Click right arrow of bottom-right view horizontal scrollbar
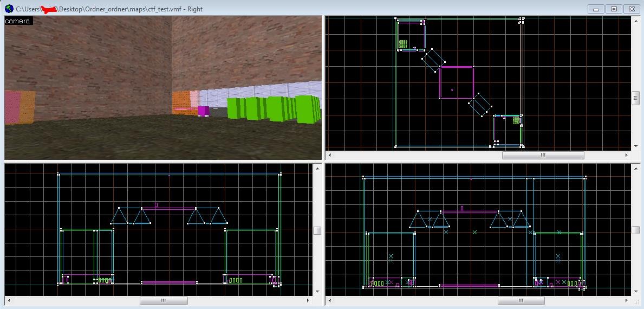644x309 pixels. pyautogui.click(x=627, y=300)
